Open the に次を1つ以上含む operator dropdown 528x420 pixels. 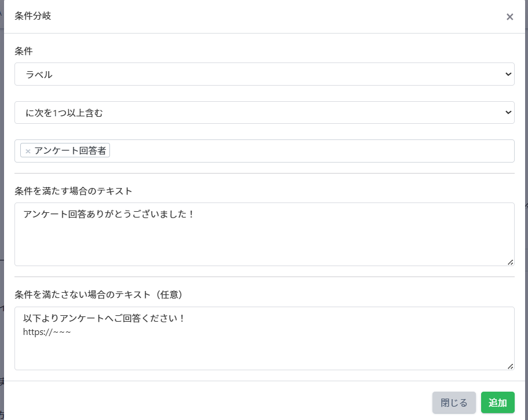coord(264,113)
